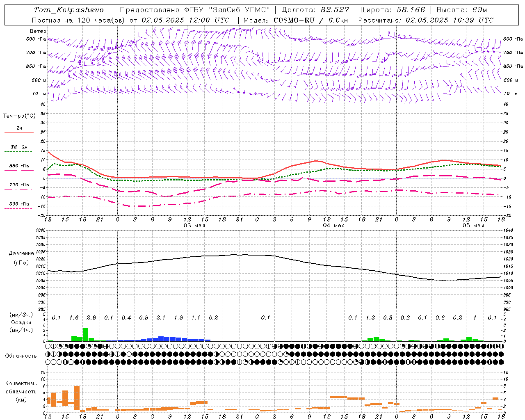Click the 03 мая date label

(194, 226)
